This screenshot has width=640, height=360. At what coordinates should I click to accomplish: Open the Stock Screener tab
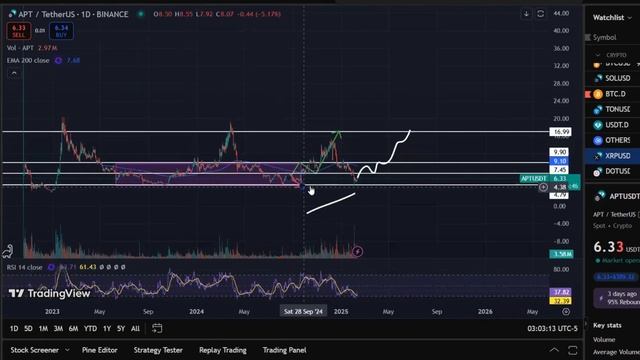coord(35,350)
